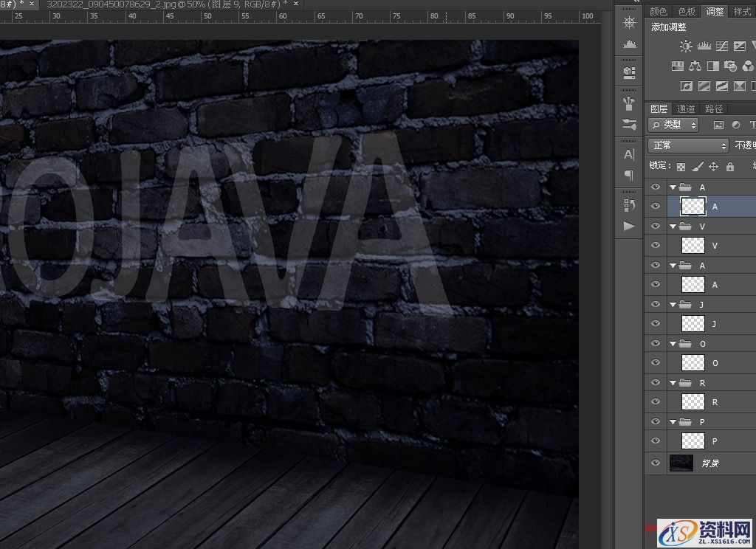Hide the V layer group
Screen dimensions: 756x549
click(x=655, y=227)
